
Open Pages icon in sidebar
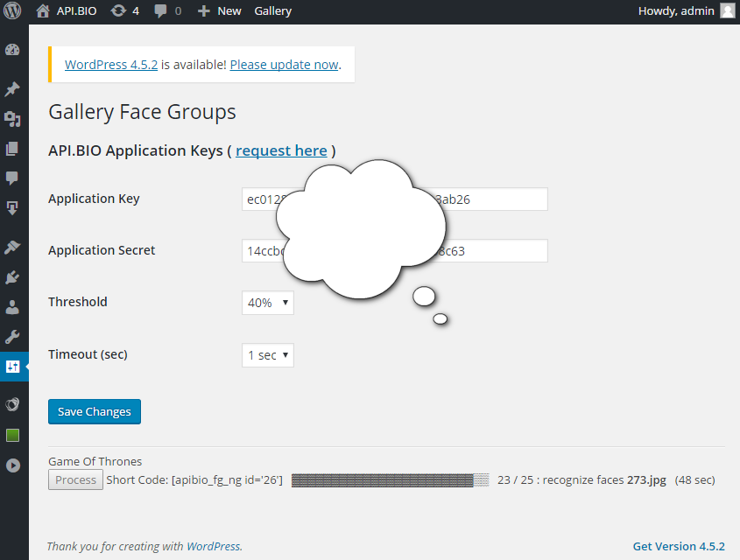click(x=12, y=149)
